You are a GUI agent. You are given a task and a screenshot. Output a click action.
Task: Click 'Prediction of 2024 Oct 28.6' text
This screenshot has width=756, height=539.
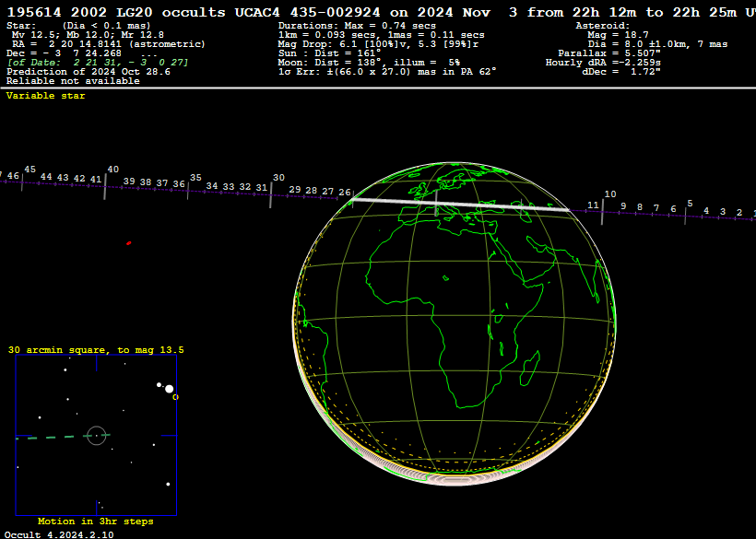pyautogui.click(x=89, y=71)
